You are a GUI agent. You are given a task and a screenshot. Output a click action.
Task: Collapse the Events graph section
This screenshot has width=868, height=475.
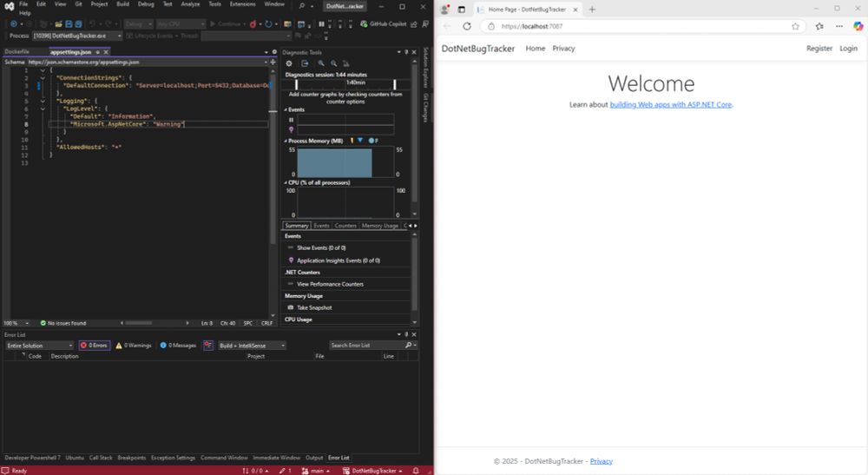286,109
